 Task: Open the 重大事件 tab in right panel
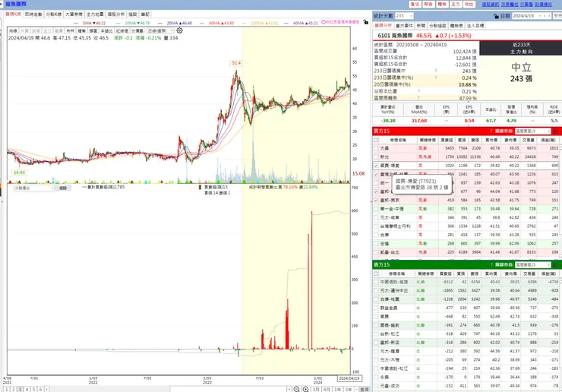pyautogui.click(x=404, y=26)
